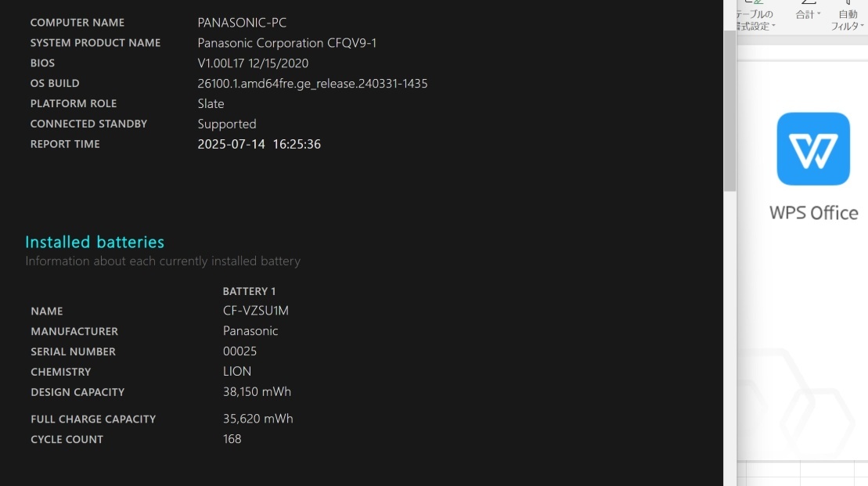Expand the テーブルの書式設定 dropdown arrow
Screen dimensions: 868x486
[x=773, y=26]
